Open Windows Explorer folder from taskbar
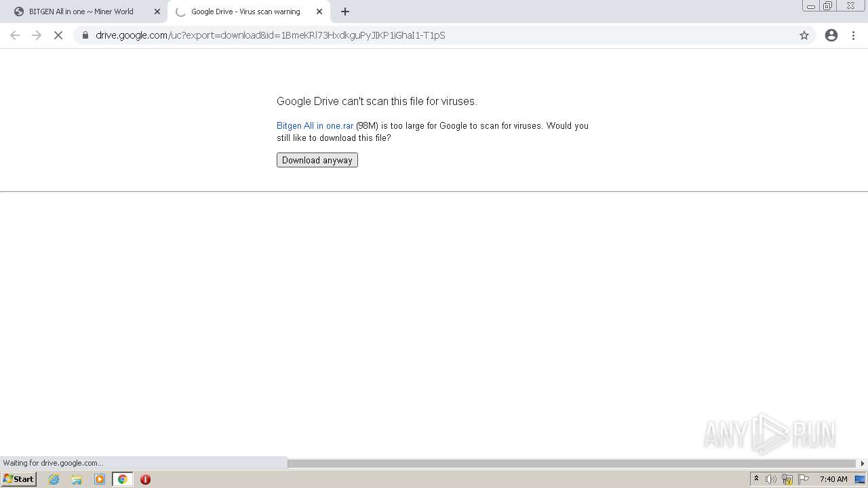Image resolution: width=868 pixels, height=488 pixels. pyautogui.click(x=77, y=479)
